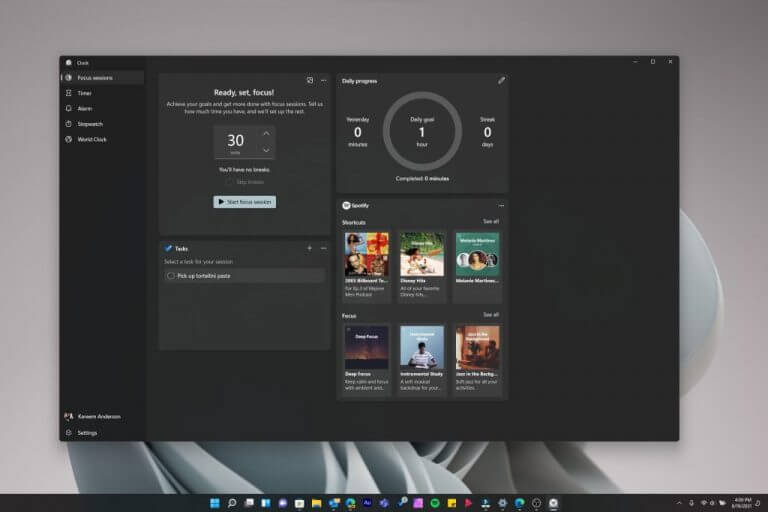Decrease focus minutes with down chevron
Viewport: 768px width, 512px height.
[266, 150]
